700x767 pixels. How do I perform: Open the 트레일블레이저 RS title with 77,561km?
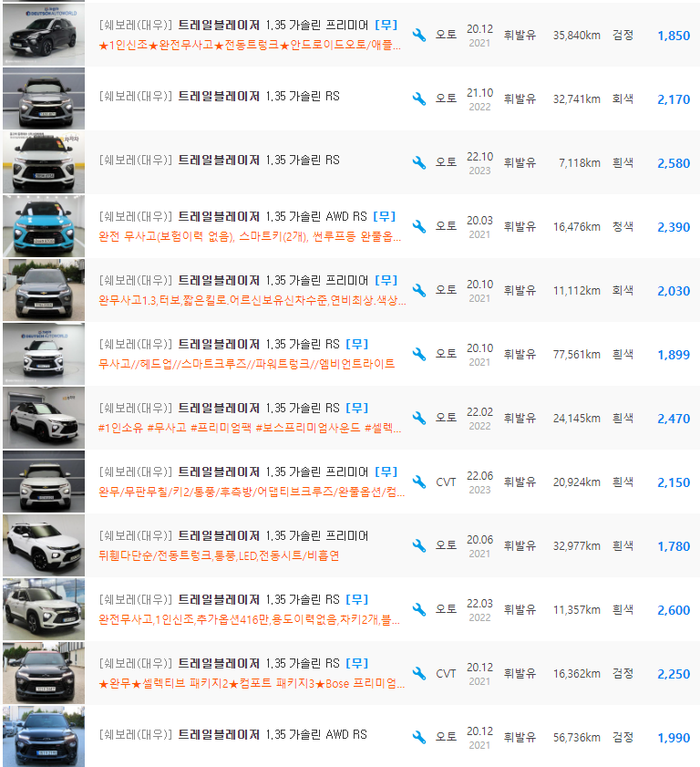coord(220,344)
